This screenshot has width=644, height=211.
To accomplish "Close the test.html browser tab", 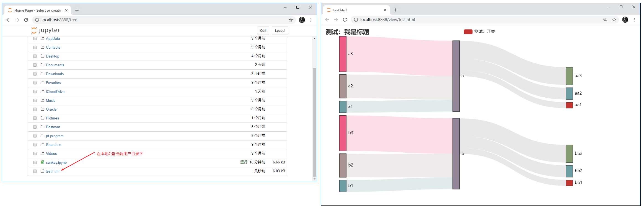I will pos(385,10).
